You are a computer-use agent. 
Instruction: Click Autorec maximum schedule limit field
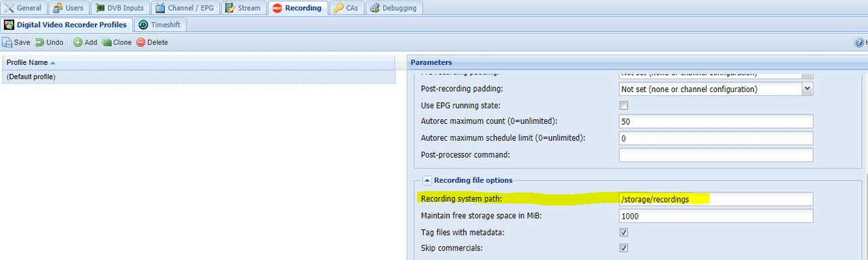pos(716,138)
